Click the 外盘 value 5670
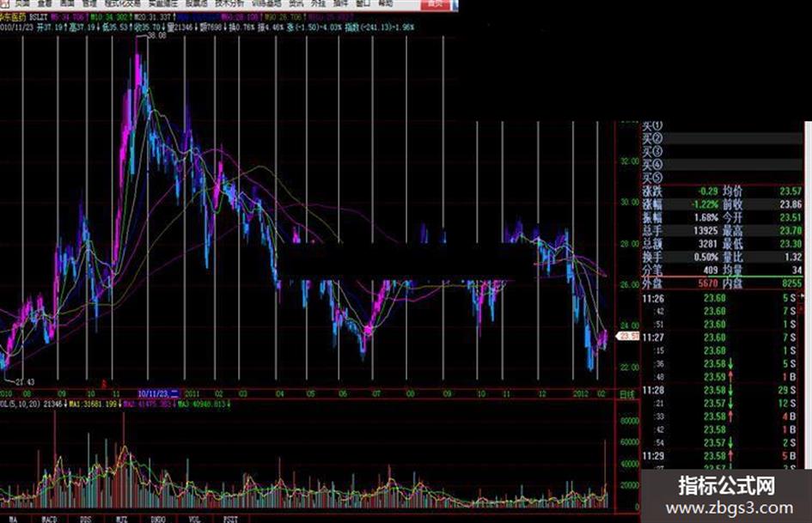Viewport: 812px width, 523px height. pos(708,283)
